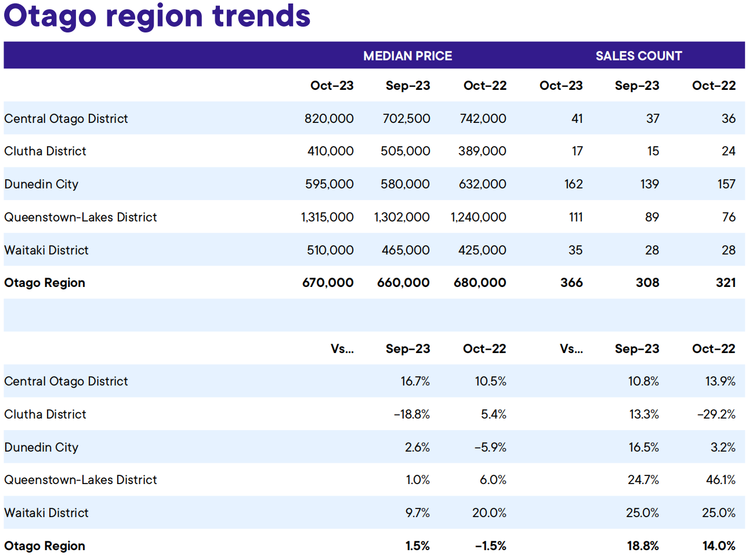Click the 742,000 cell
The width and height of the screenshot is (749, 560).
(483, 118)
